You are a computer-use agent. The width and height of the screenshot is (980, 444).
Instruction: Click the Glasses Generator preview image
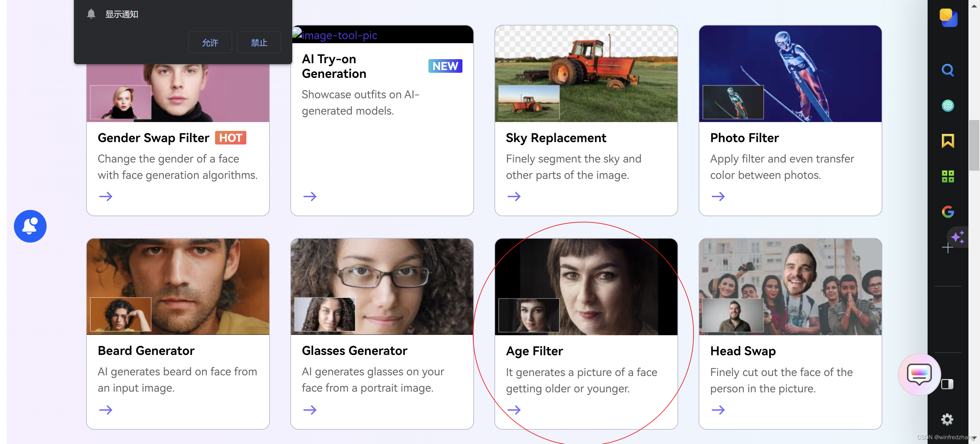tap(381, 286)
